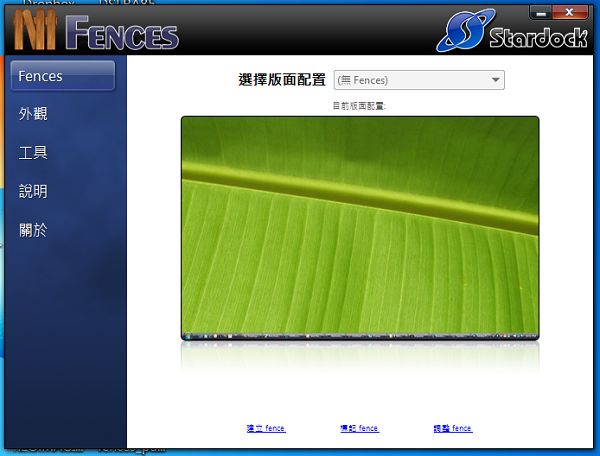Click the desktop layout preview thumbnail

click(x=360, y=228)
